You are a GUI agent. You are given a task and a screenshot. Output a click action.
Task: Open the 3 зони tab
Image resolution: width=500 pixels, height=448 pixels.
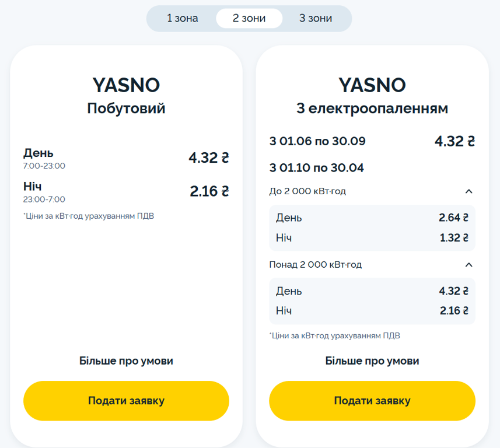[x=316, y=19]
